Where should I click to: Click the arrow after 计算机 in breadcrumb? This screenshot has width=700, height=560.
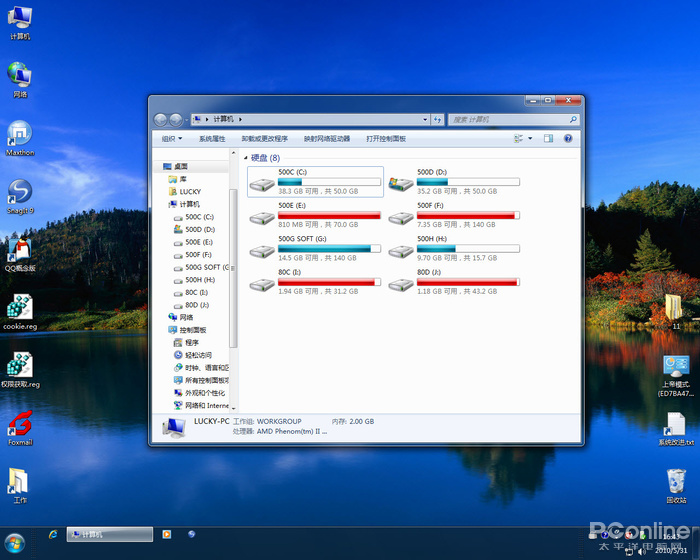(240, 119)
